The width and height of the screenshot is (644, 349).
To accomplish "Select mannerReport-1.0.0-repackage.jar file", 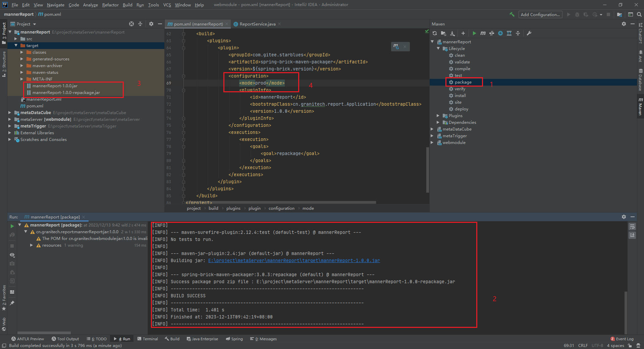I will point(66,92).
